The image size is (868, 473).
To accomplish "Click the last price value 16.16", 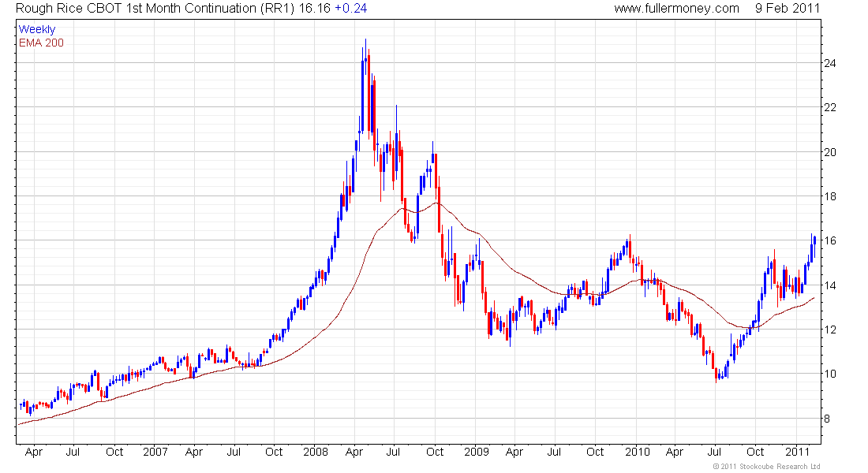I will (314, 9).
